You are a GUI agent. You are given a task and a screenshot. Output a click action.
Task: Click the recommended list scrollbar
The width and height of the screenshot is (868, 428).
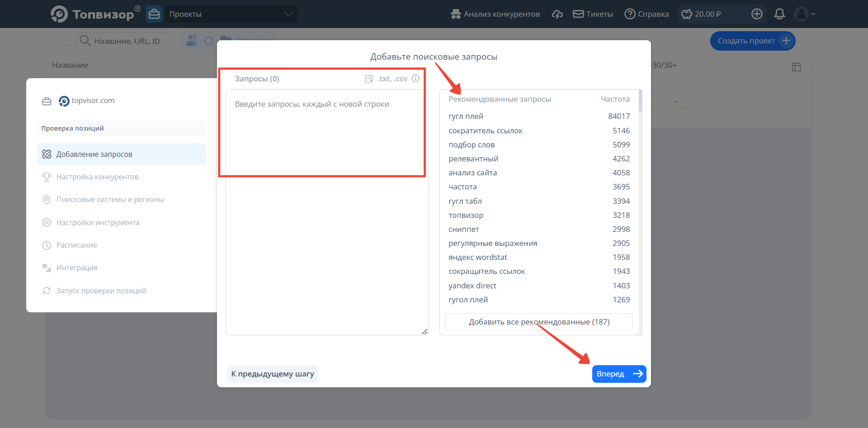[x=640, y=100]
